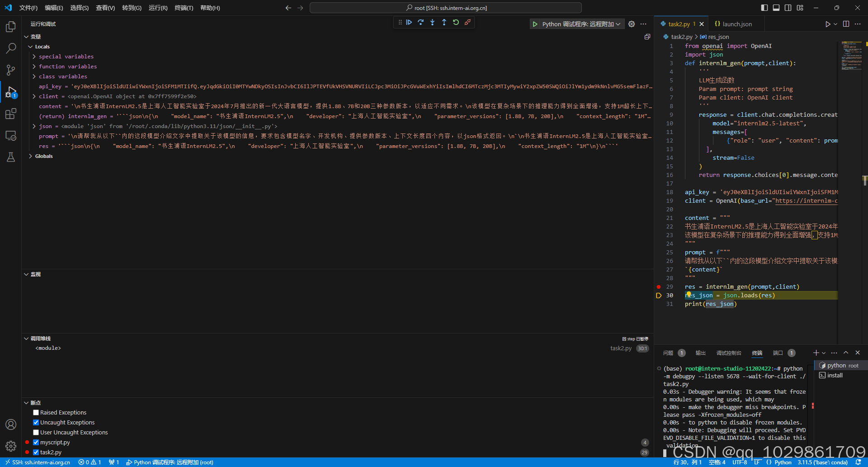Click SSH remote indicator in status bar
This screenshot has width=868, height=467.
point(38,462)
